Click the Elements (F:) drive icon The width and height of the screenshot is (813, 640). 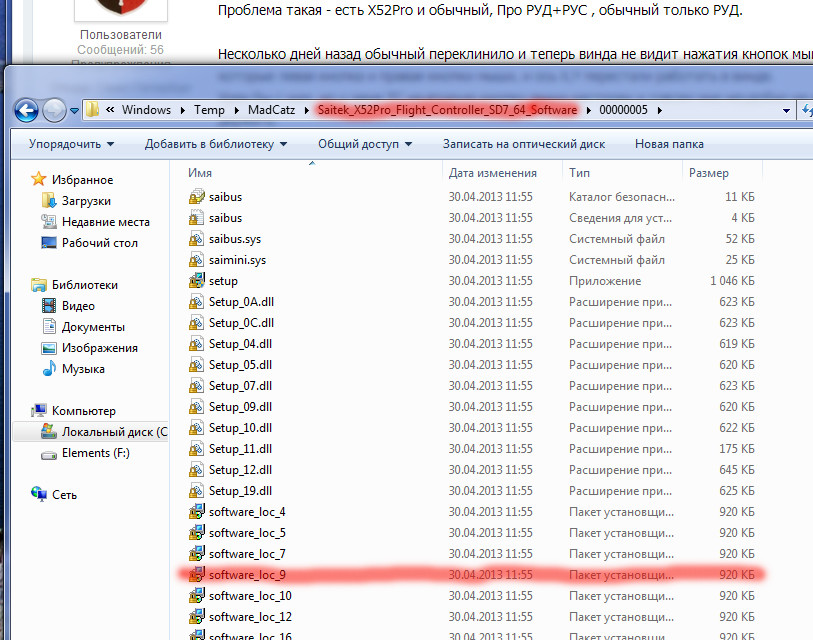49,454
